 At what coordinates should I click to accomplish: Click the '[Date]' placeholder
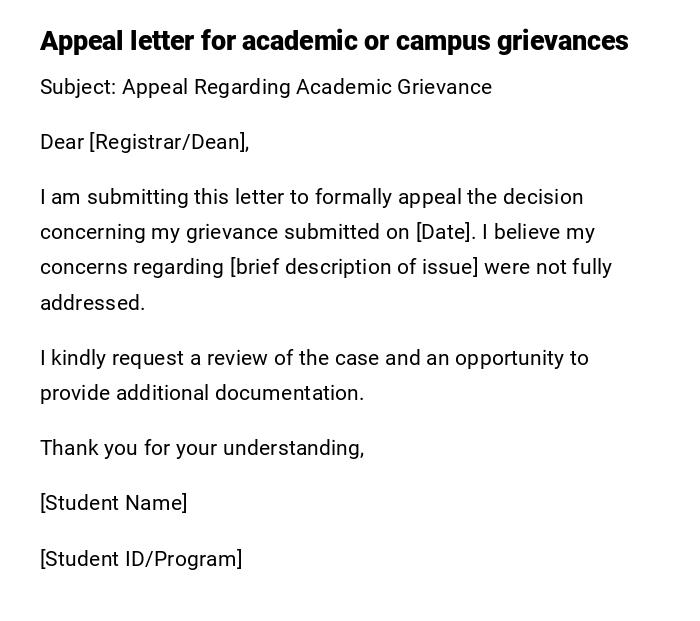443,232
